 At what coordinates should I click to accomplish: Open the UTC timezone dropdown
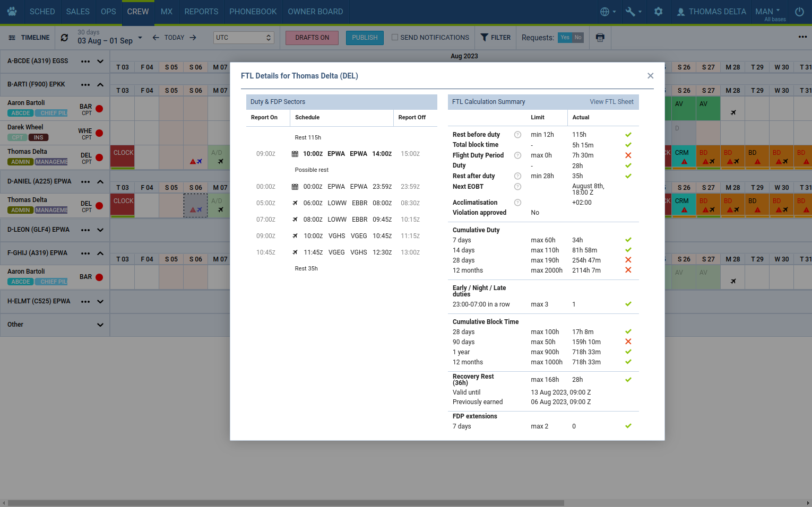pyautogui.click(x=244, y=38)
